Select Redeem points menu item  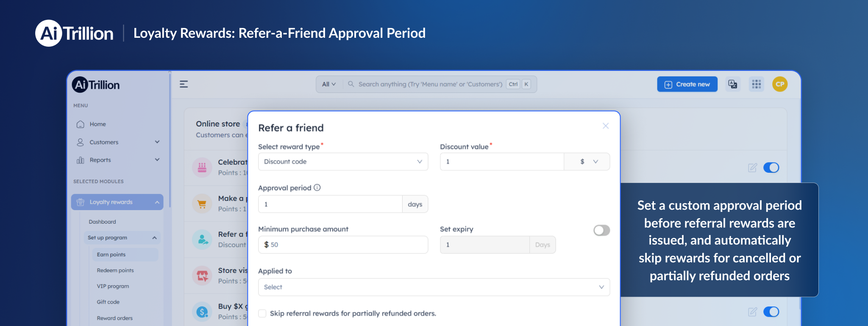click(115, 270)
